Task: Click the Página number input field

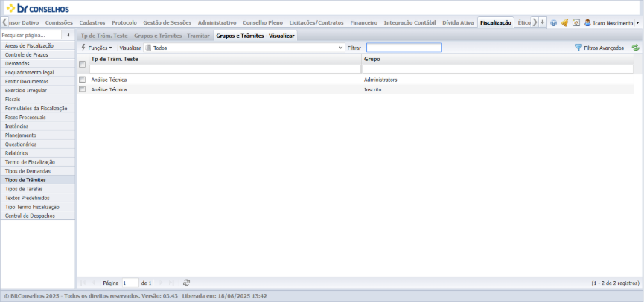Action: [130, 283]
